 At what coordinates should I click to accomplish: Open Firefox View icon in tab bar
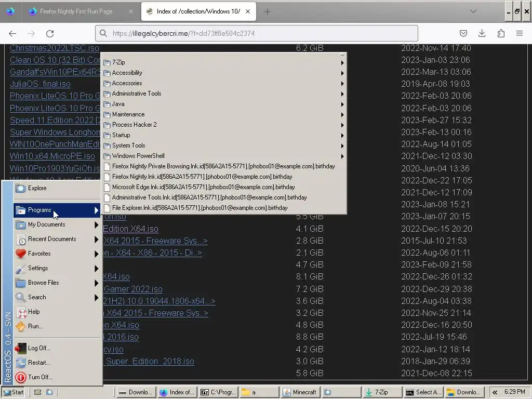[x=10, y=11]
